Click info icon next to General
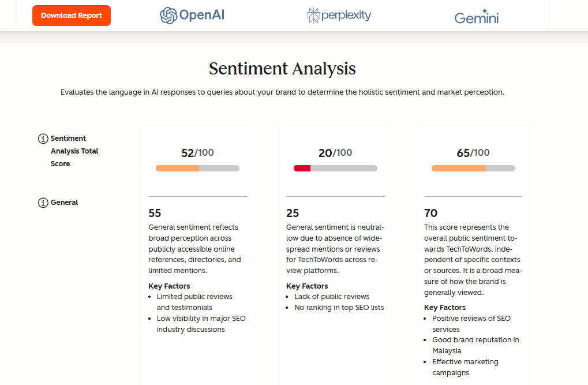588x385 pixels. pos(43,203)
